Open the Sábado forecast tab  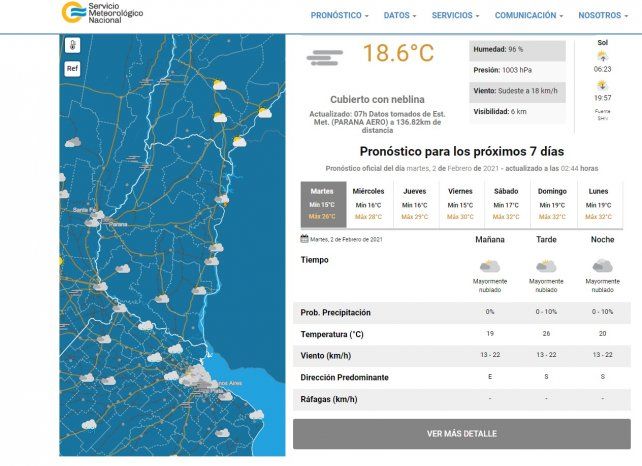pyautogui.click(x=506, y=204)
